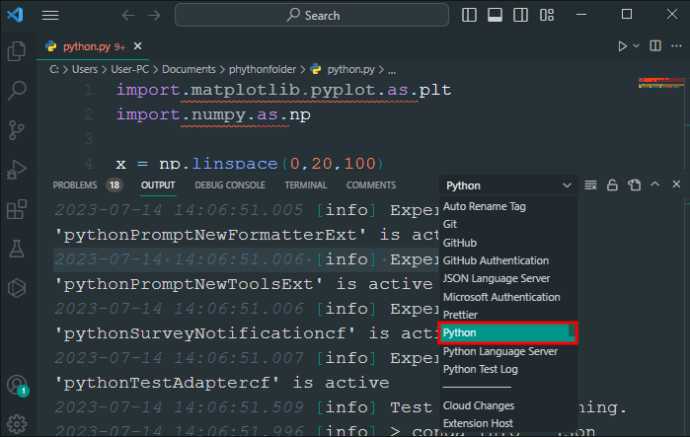Click the Accounts icon in activity bar

16,385
